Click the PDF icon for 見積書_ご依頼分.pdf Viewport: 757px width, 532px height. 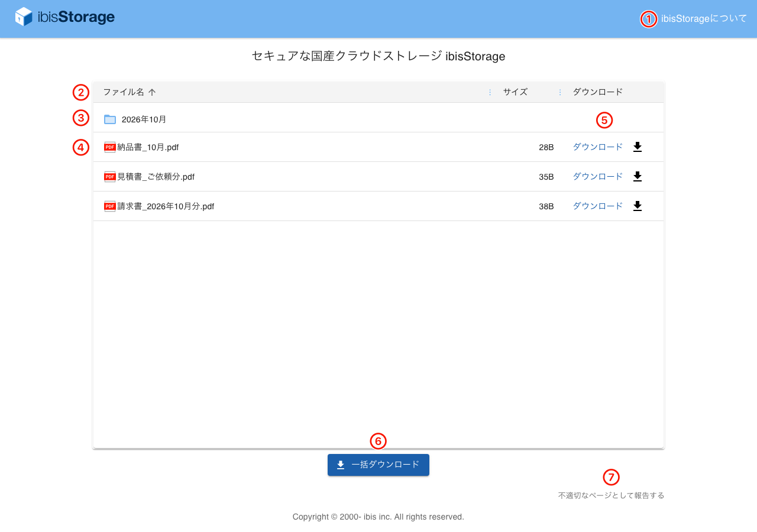110,177
